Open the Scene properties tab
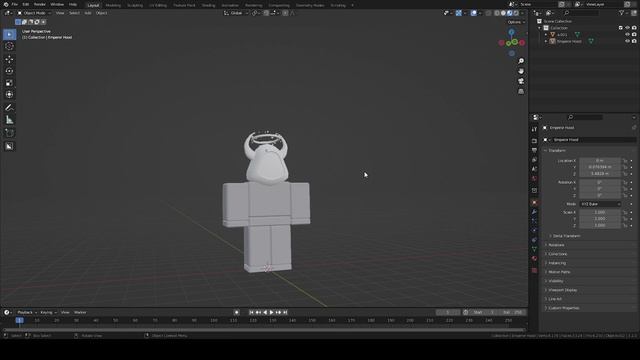Viewport: 640px width, 360px height. pyautogui.click(x=534, y=169)
